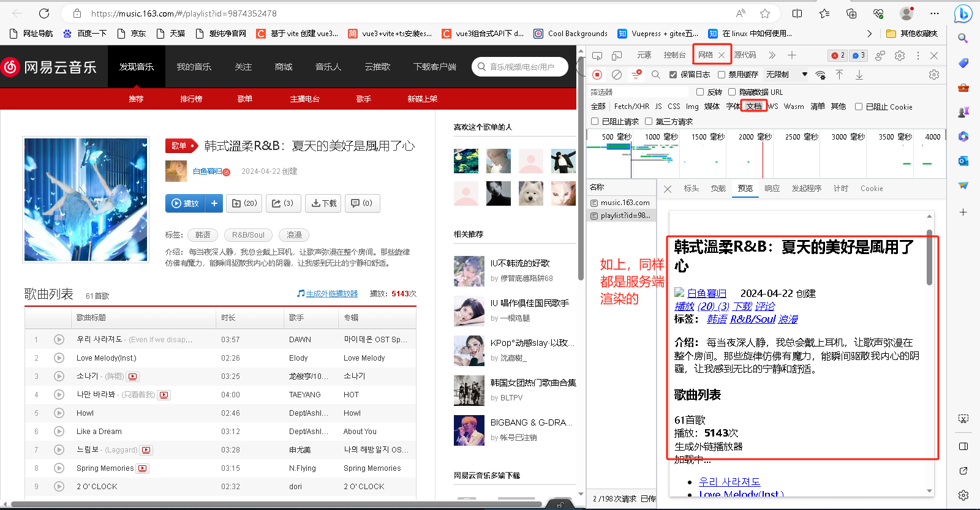
Task: Open the 源代码 Sources tab
Action: click(745, 55)
